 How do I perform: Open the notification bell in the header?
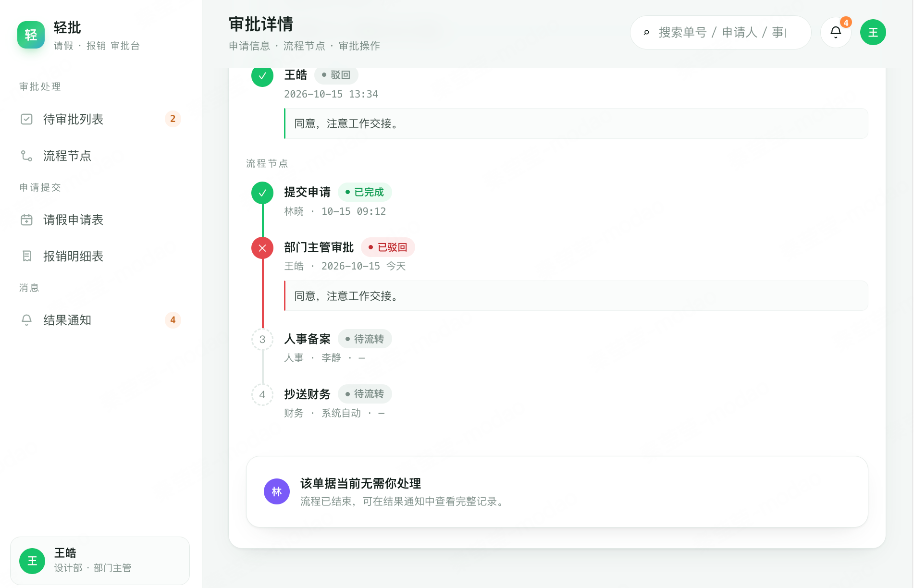836,32
